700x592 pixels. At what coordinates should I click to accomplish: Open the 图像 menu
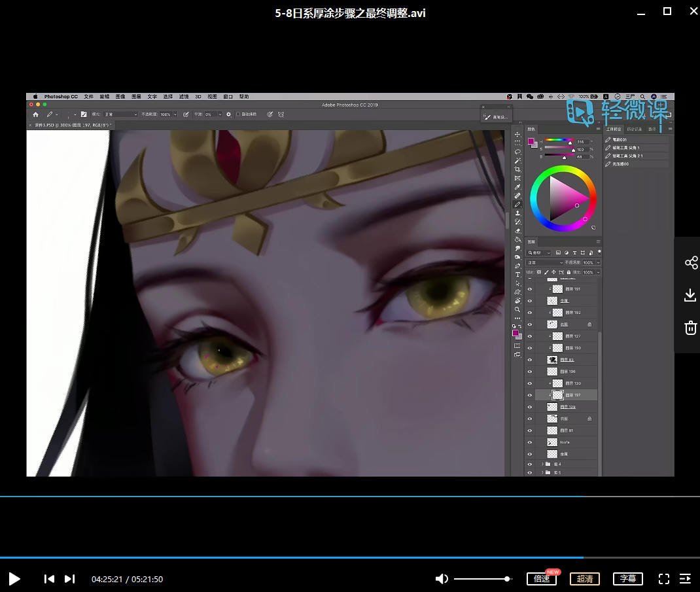tap(120, 96)
